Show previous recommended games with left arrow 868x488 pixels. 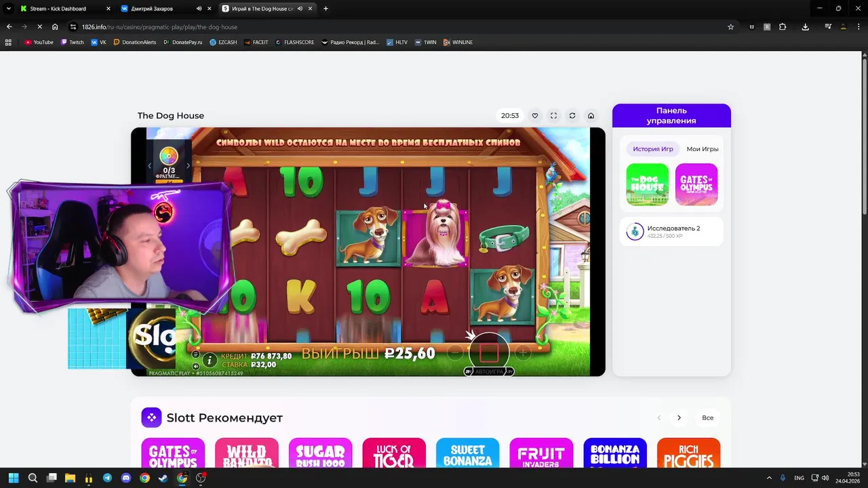pyautogui.click(x=658, y=418)
